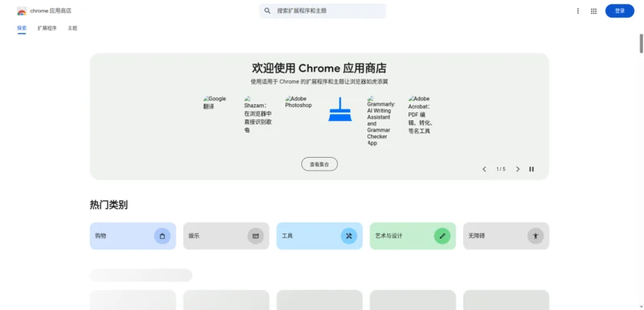Screen dimensions: 644x310
Task: Open the Adobe Photoshop extension item
Action: point(298,102)
